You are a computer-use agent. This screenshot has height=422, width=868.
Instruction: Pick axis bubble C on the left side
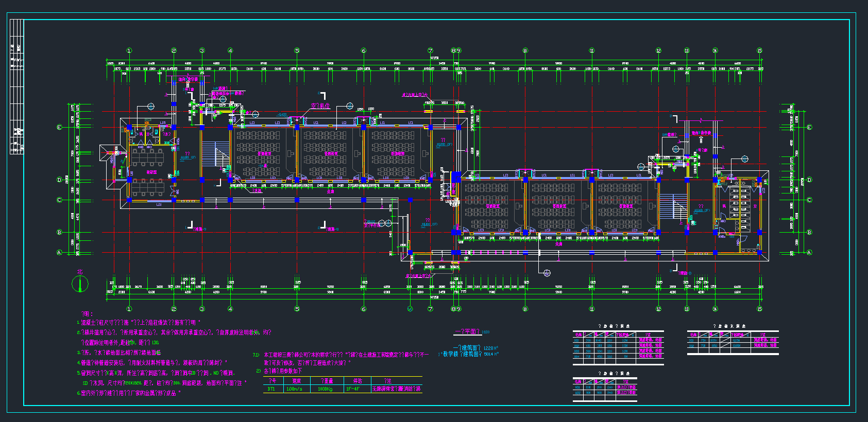pyautogui.click(x=59, y=200)
